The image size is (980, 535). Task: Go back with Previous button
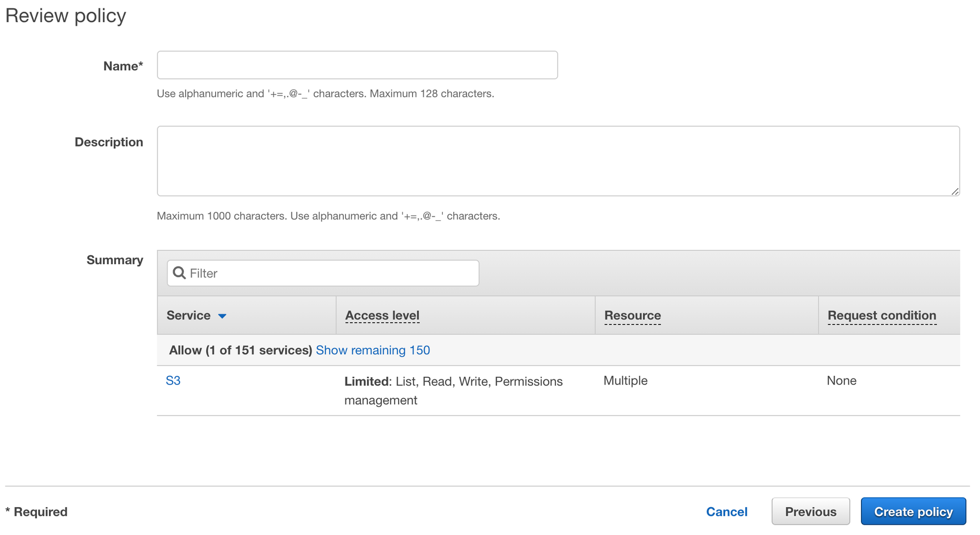pyautogui.click(x=810, y=511)
